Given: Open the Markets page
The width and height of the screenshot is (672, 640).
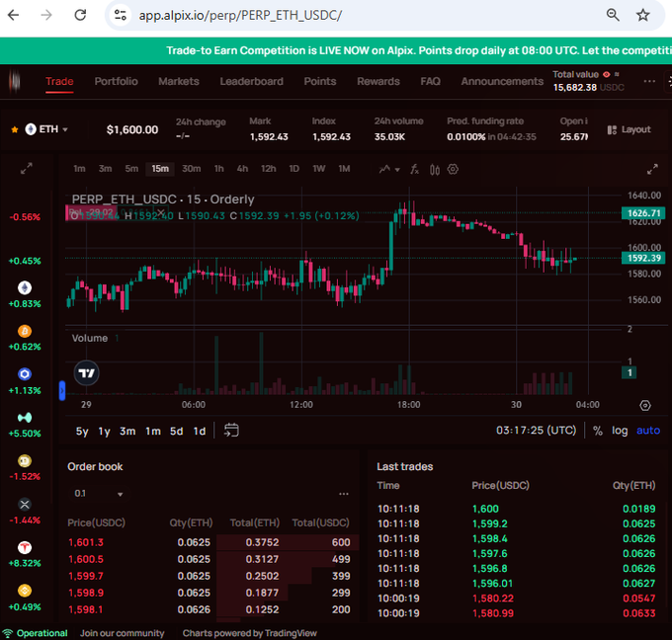Looking at the screenshot, I should point(179,81).
